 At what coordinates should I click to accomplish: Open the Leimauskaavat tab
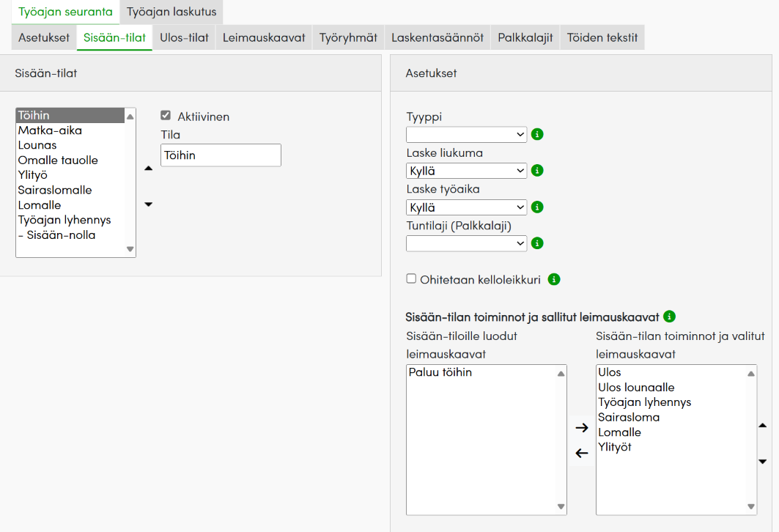pos(264,38)
